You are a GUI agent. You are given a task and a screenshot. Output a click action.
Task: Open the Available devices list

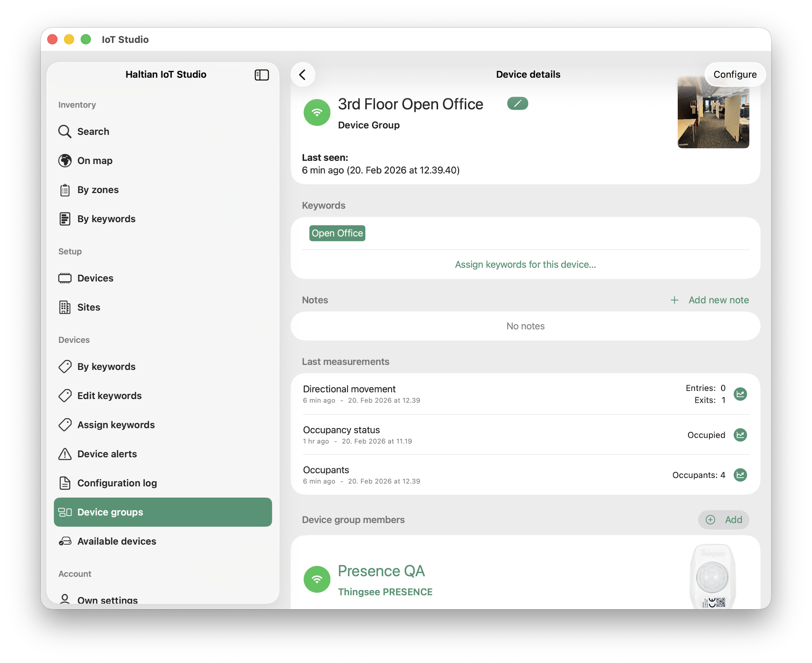click(116, 541)
